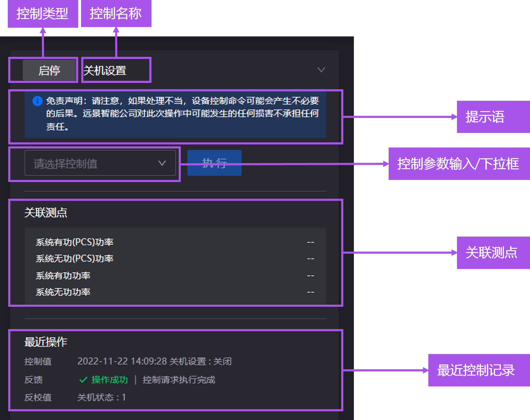The height and width of the screenshot is (420, 530).
Task: Click the 控制值 timestamp entry
Action: (155, 362)
